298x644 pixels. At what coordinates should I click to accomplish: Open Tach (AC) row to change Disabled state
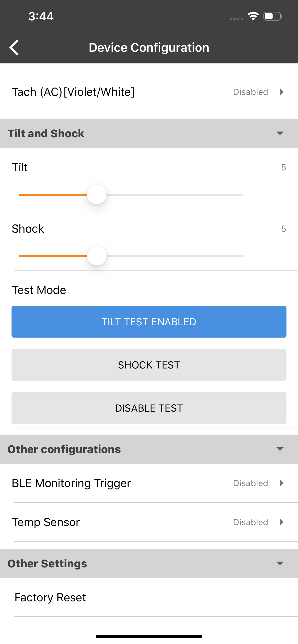tap(149, 92)
